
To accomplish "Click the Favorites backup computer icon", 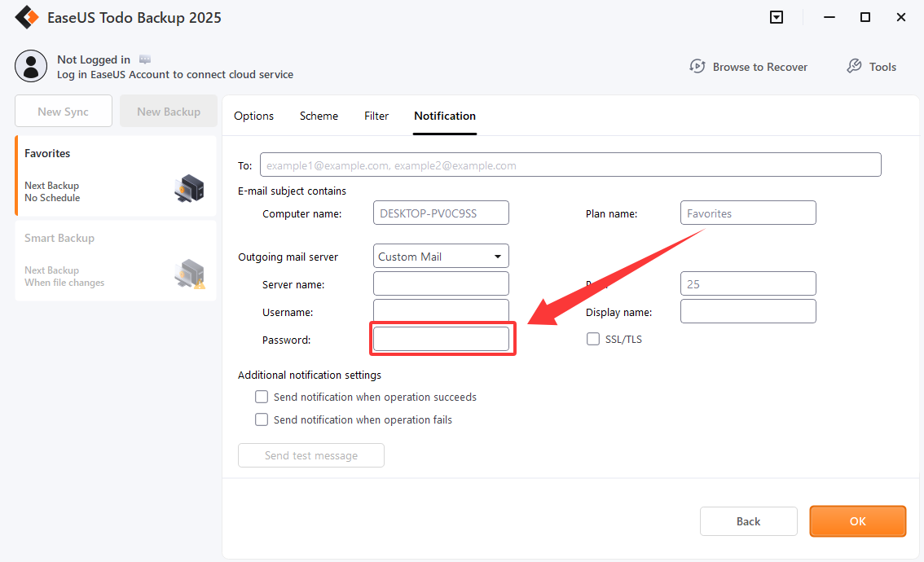I will pyautogui.click(x=189, y=188).
